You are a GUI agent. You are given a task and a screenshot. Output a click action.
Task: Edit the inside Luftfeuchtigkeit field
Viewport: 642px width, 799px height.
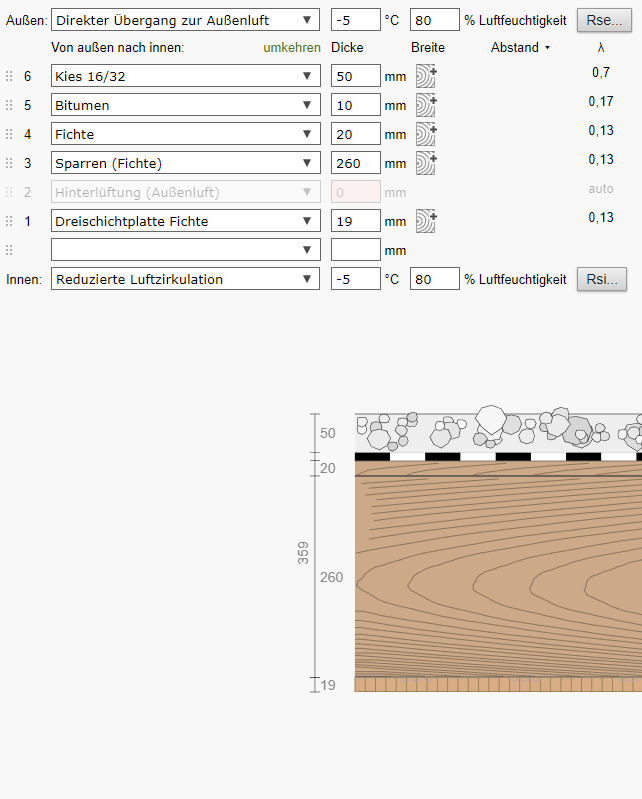(x=435, y=279)
